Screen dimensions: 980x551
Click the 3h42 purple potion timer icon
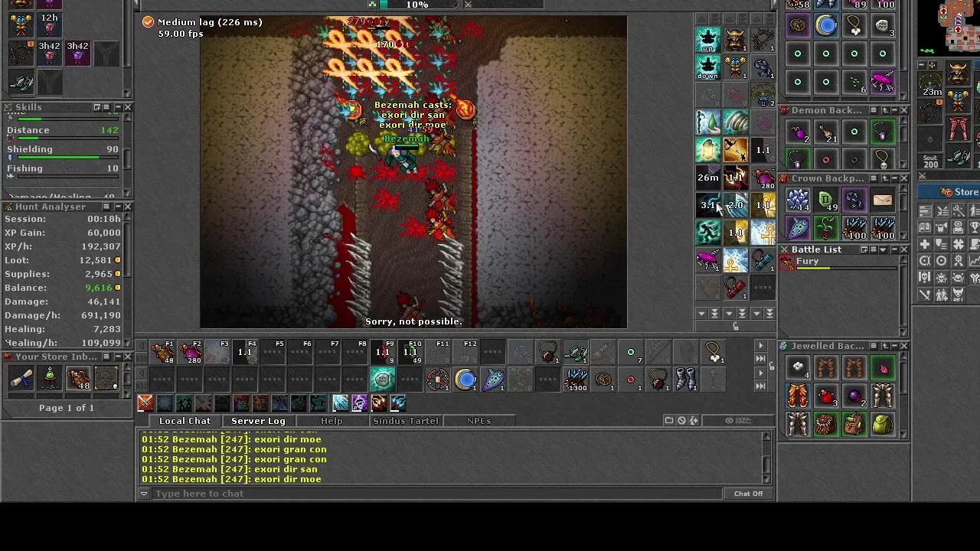77,53
